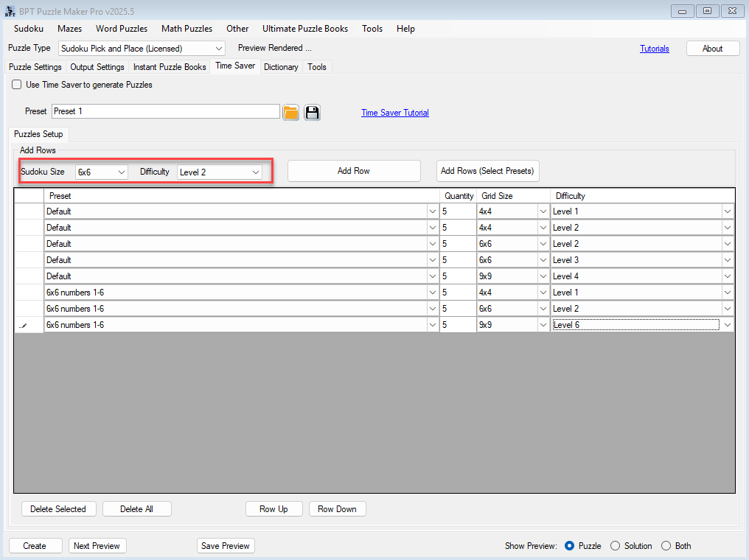Screen dimensions: 749x560
Task: Open the Ultimate Puzzle Books menu
Action: coord(305,29)
